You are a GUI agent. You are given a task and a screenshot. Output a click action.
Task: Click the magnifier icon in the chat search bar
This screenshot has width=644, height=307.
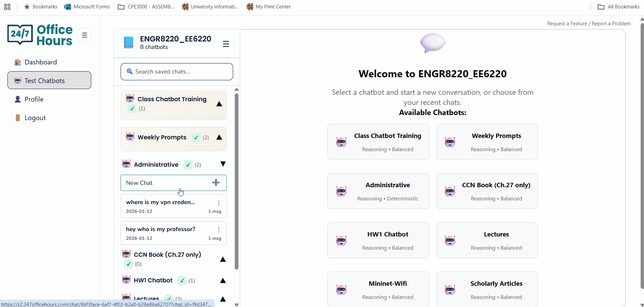[130, 72]
